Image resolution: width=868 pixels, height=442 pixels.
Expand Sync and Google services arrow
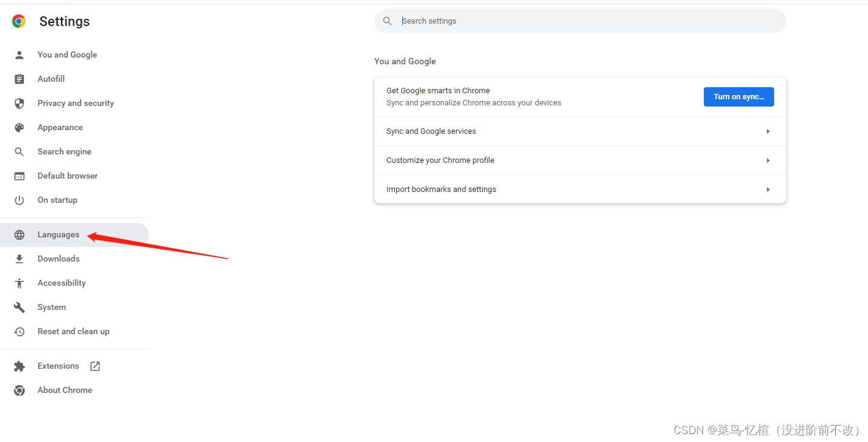[768, 131]
